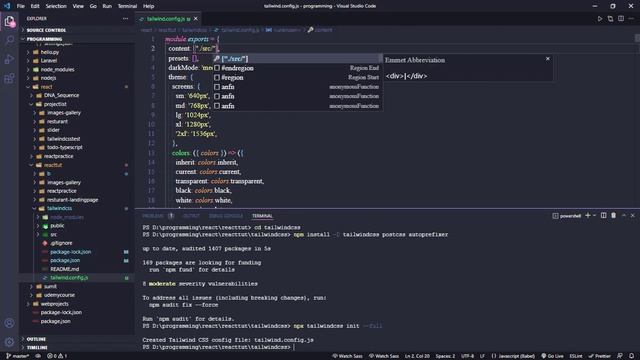
Task: Switch to the Debug Console tab
Action: coord(226,216)
